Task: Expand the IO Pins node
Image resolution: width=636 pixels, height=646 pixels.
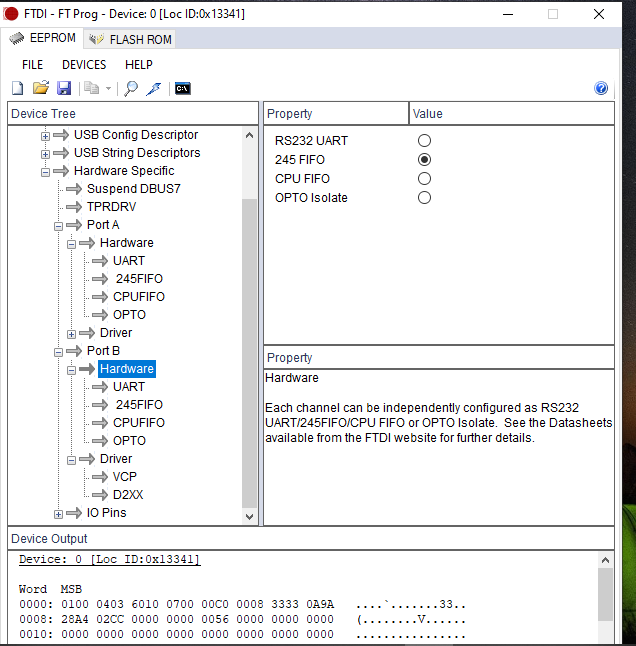Action: click(58, 514)
